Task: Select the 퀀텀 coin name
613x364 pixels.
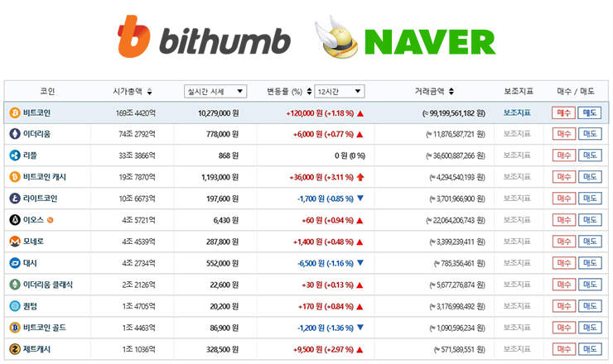Action: point(30,306)
